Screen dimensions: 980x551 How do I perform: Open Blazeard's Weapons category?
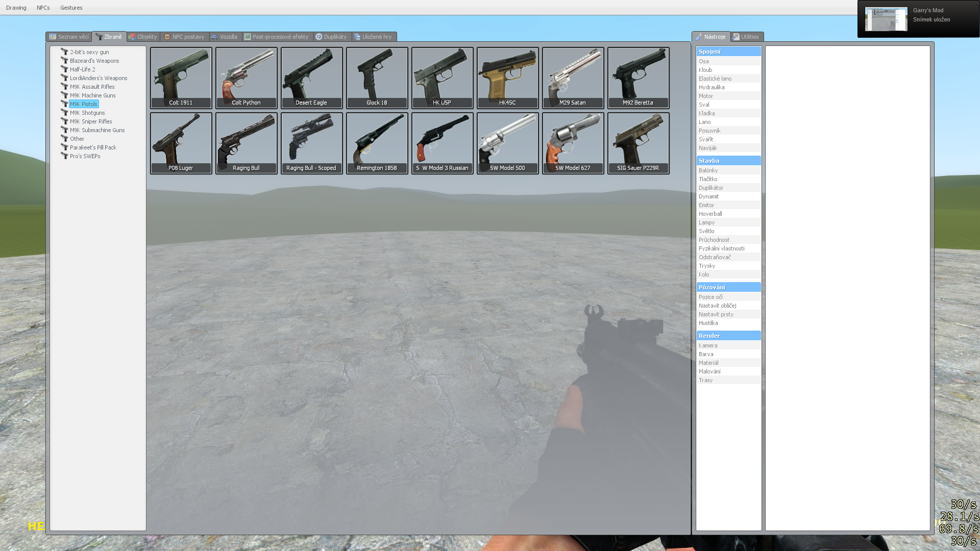coord(94,61)
